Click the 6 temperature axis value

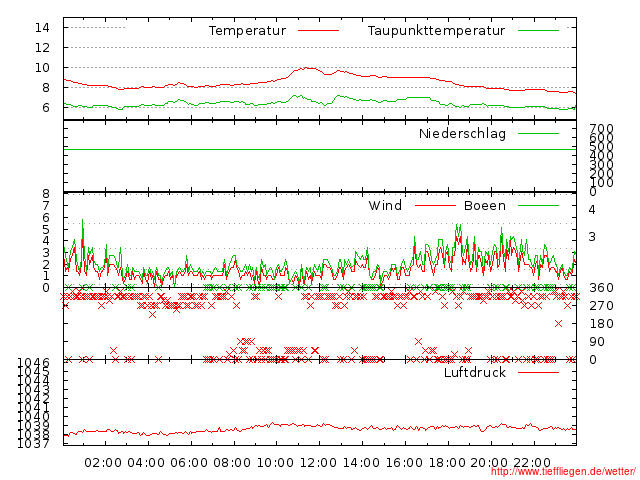(46, 108)
